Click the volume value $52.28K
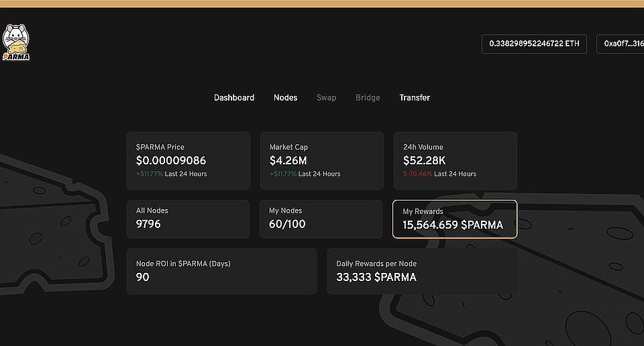This screenshot has height=346, width=644. click(424, 160)
